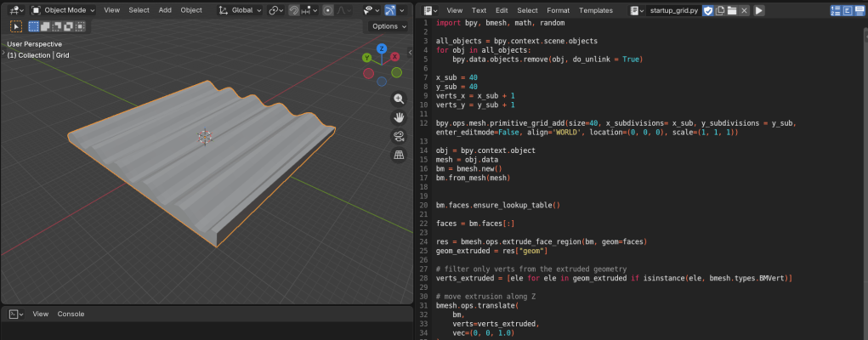This screenshot has width=868, height=340.
Task: Open a text file with folder icon
Action: pos(731,10)
